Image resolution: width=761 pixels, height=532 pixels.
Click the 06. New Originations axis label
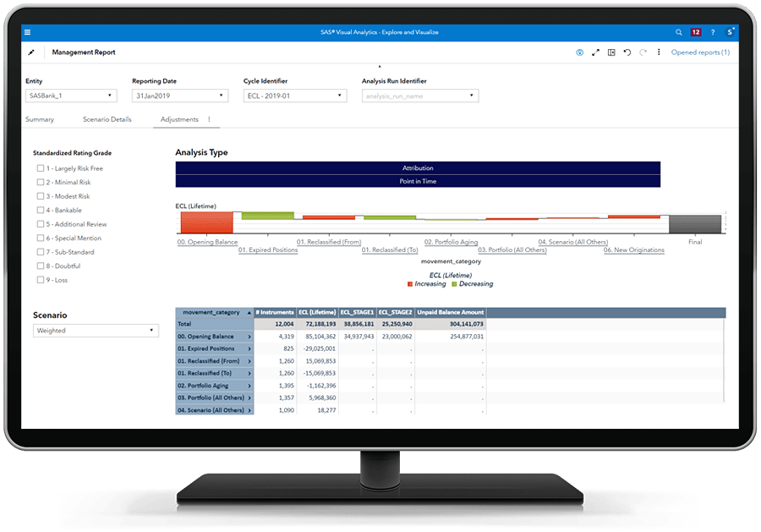(634, 250)
